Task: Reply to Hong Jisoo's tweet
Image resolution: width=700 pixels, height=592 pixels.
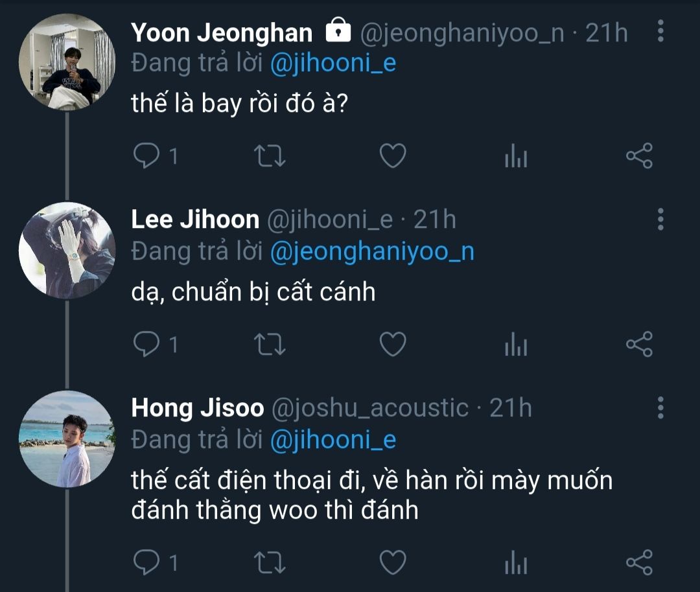Action: click(145, 562)
